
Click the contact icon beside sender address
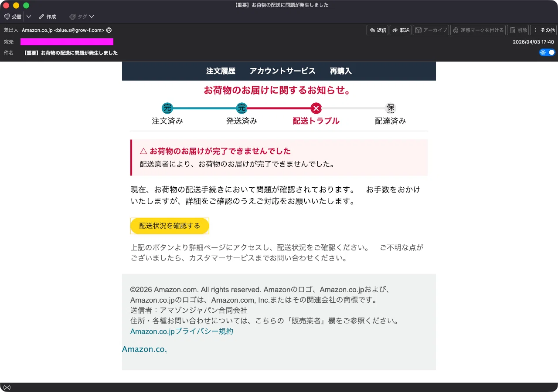pyautogui.click(x=109, y=30)
